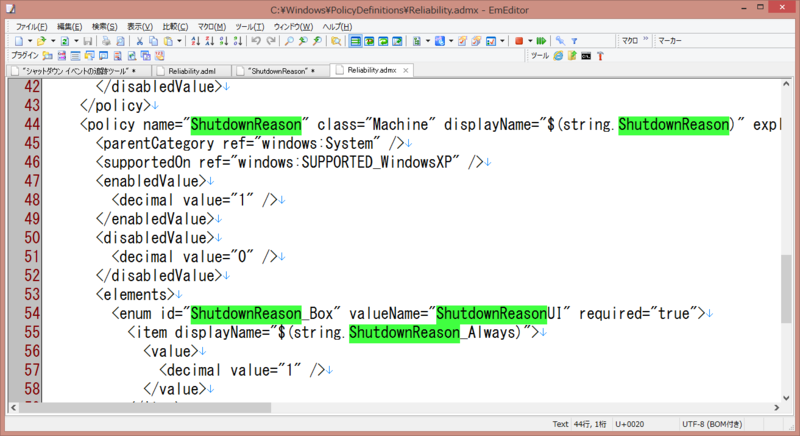
Task: Sort lines Z to A descending
Action: click(x=210, y=41)
